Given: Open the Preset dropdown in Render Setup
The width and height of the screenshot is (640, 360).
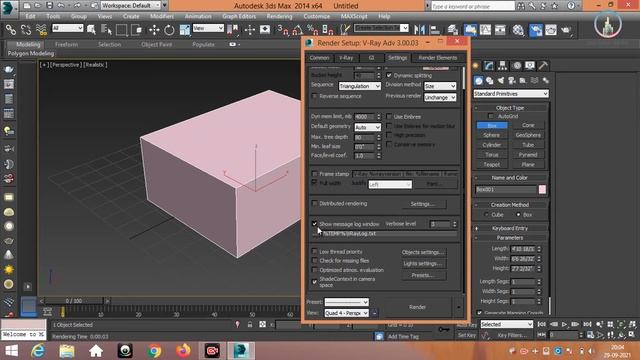Looking at the screenshot, I should [x=347, y=302].
